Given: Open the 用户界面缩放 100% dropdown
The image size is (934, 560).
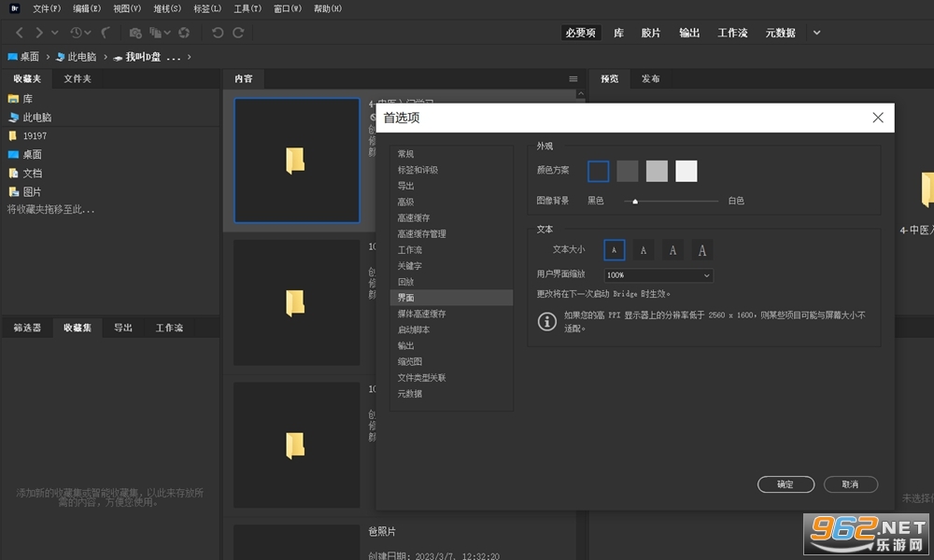Looking at the screenshot, I should (x=658, y=275).
